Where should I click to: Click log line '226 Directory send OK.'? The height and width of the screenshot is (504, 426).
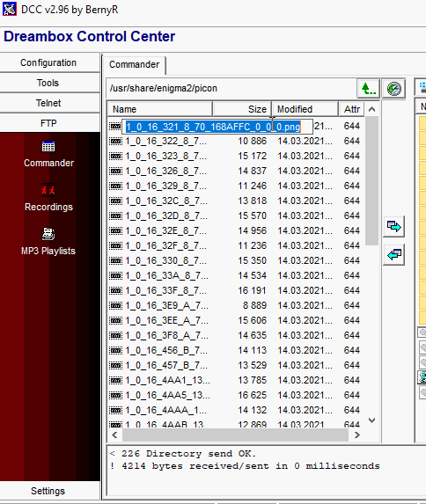pyautogui.click(x=188, y=454)
